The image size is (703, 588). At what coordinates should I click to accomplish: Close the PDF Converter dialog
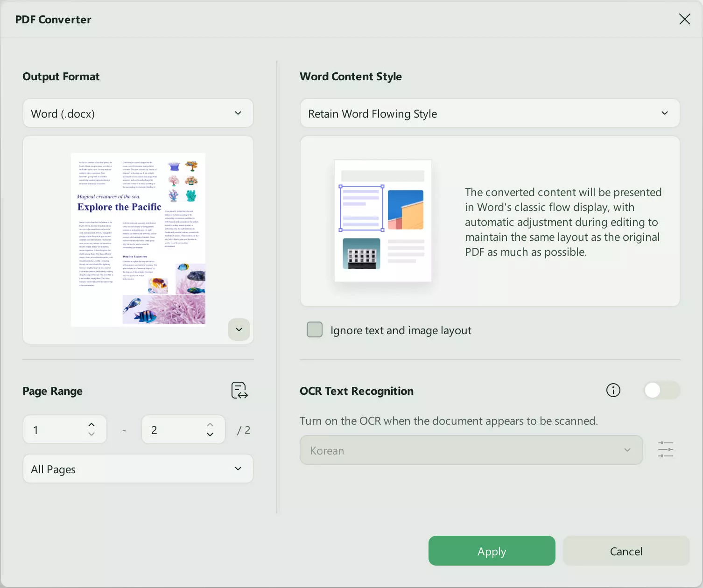point(684,19)
